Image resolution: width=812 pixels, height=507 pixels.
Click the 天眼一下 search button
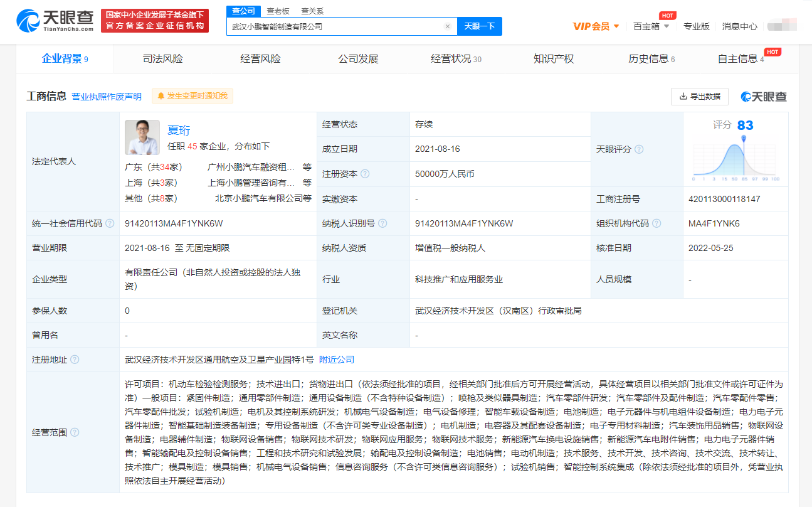480,26
